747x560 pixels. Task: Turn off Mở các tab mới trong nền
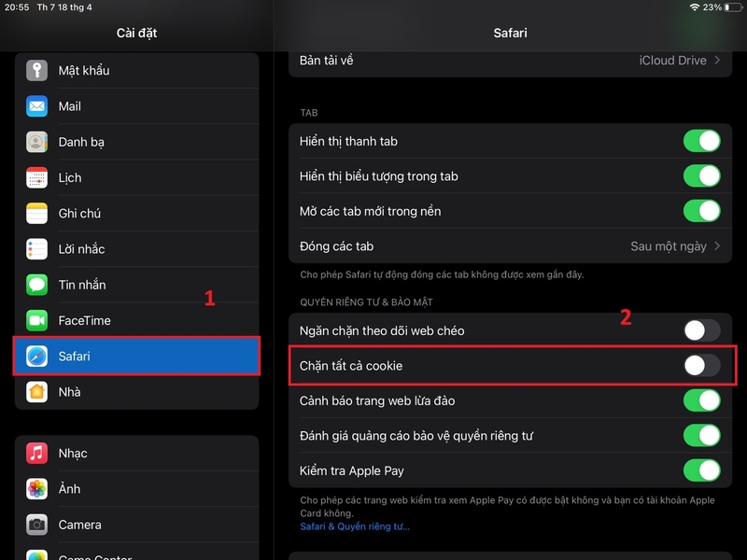(702, 211)
